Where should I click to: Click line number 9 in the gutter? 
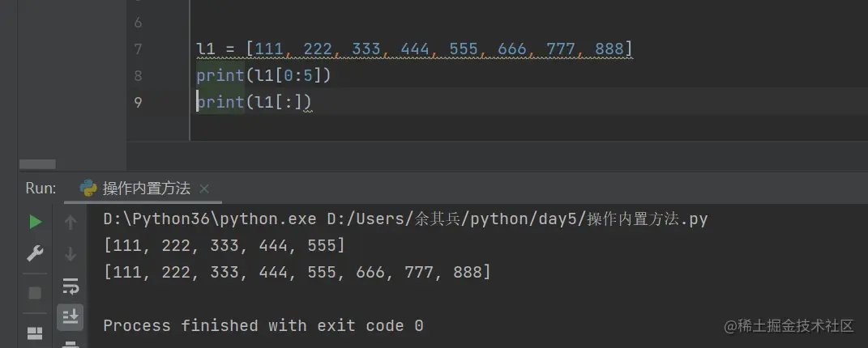click(x=137, y=102)
